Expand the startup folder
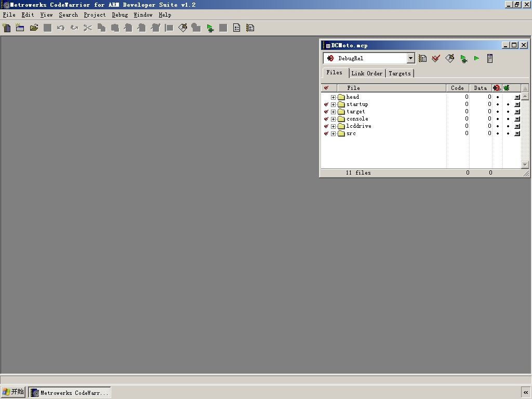This screenshot has height=399, width=532. pos(333,104)
